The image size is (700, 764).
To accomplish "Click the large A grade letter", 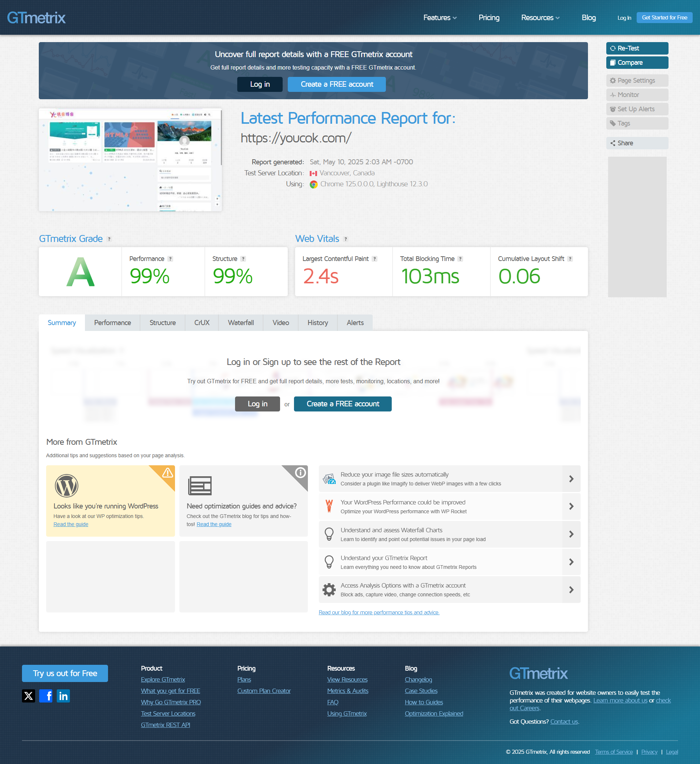I will [x=80, y=272].
